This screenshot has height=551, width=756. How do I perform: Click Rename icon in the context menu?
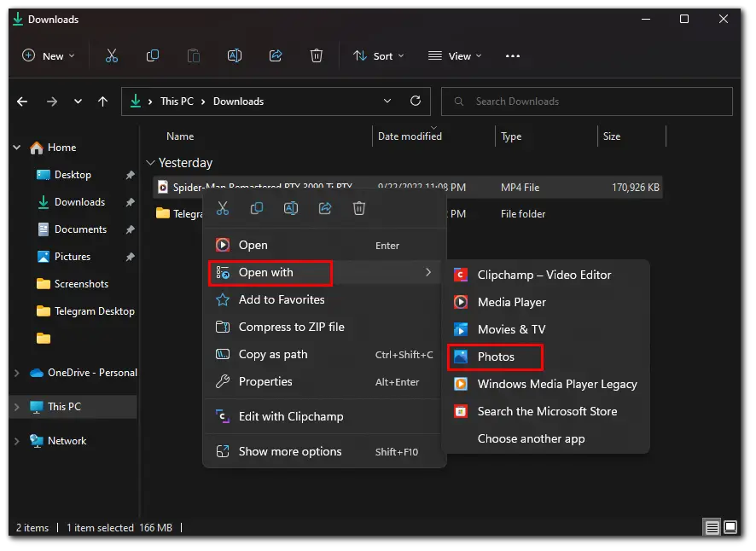pyautogui.click(x=291, y=208)
